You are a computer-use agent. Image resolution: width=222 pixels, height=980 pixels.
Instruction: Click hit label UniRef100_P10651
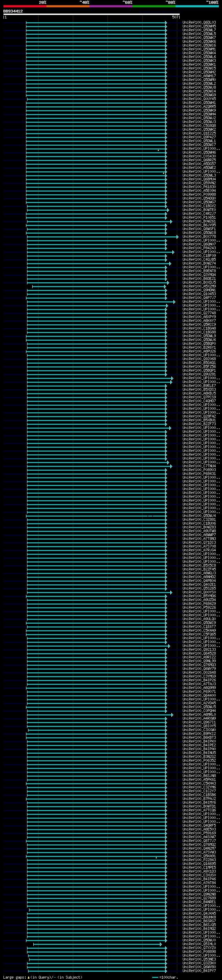(x=199, y=218)
